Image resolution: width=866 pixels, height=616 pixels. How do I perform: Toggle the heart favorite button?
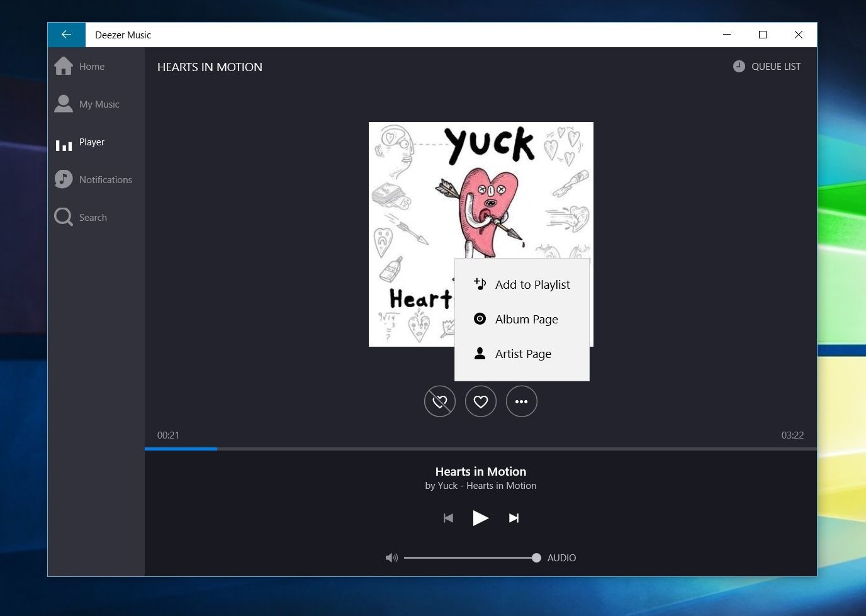(x=481, y=401)
